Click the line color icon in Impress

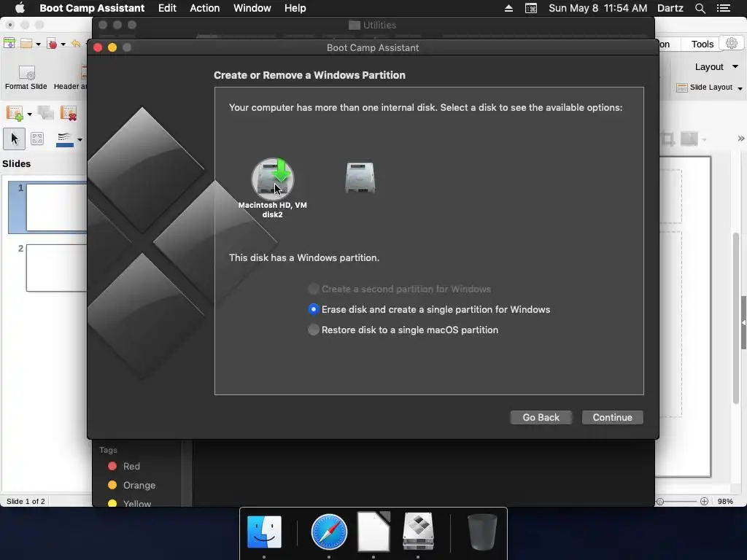pyautogui.click(x=65, y=139)
